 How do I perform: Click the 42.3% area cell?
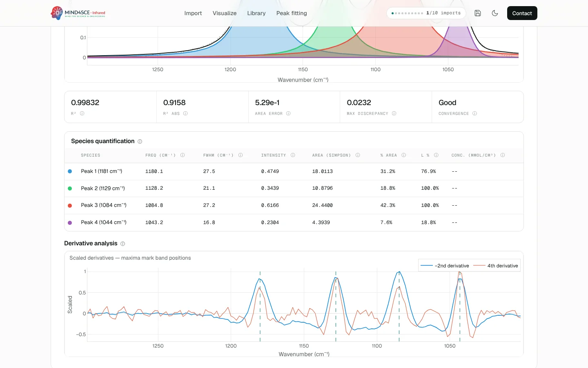388,205
